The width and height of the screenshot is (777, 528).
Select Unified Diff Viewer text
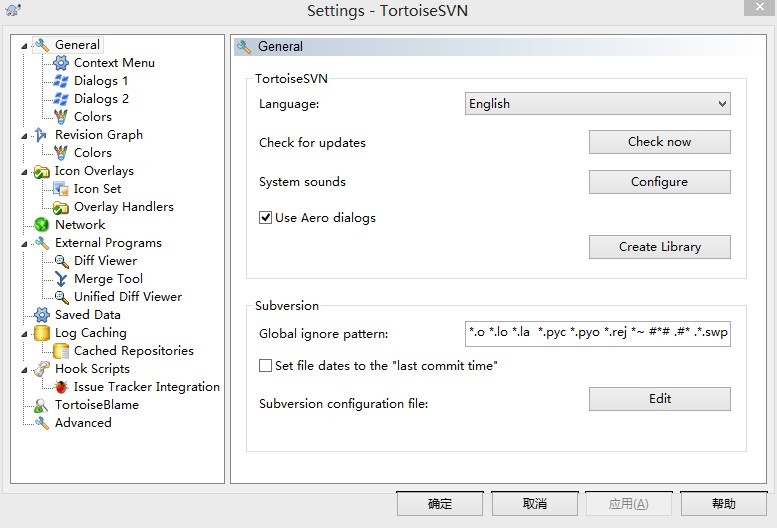tap(128, 297)
